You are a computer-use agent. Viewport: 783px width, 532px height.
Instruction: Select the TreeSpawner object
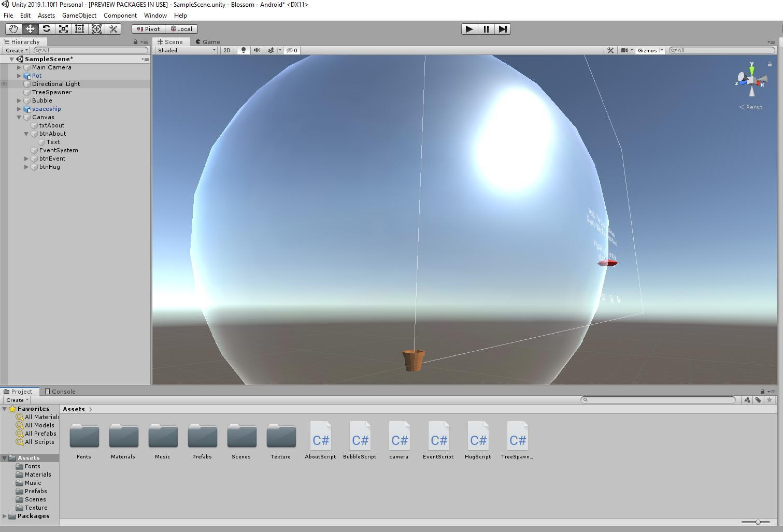pos(52,92)
